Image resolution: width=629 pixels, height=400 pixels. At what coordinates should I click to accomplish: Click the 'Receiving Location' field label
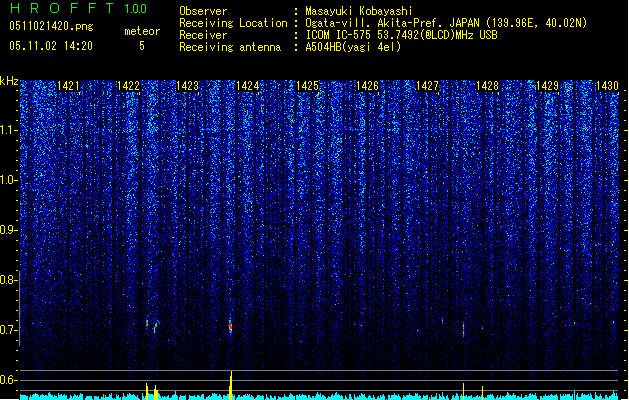point(233,23)
